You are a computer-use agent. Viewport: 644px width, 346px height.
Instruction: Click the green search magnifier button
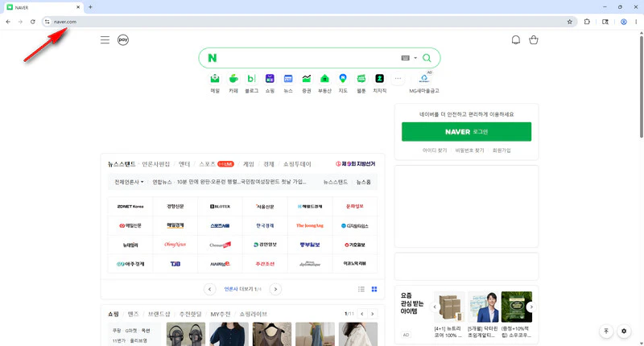427,58
